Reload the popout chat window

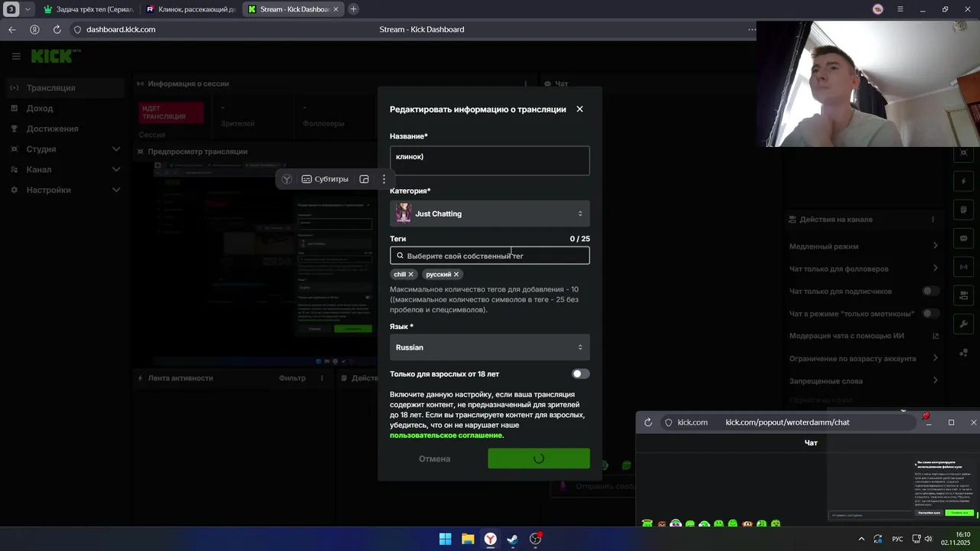pos(648,422)
